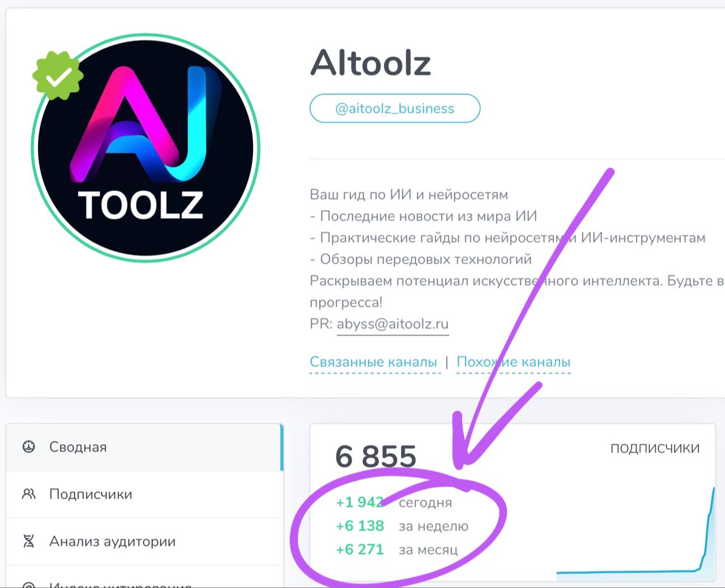Click the Анализ аудитории DNA icon
The height and width of the screenshot is (588, 725).
tap(29, 542)
